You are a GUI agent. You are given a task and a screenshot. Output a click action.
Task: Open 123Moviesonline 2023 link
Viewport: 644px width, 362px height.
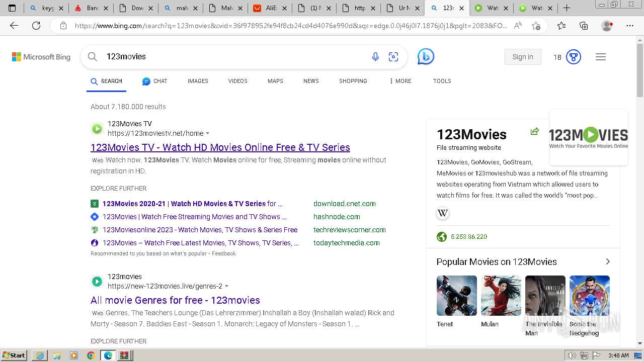(200, 230)
